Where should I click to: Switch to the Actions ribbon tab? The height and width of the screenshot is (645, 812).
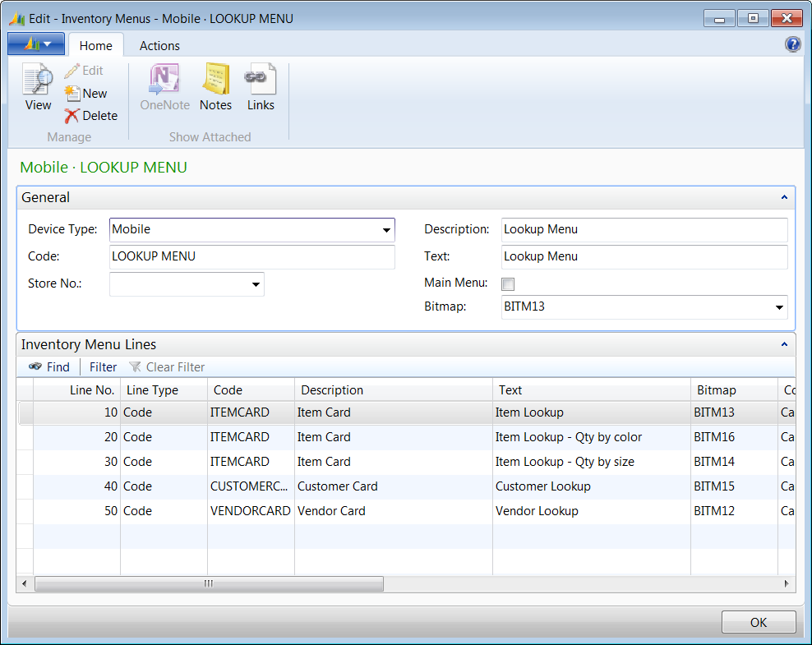pos(159,46)
